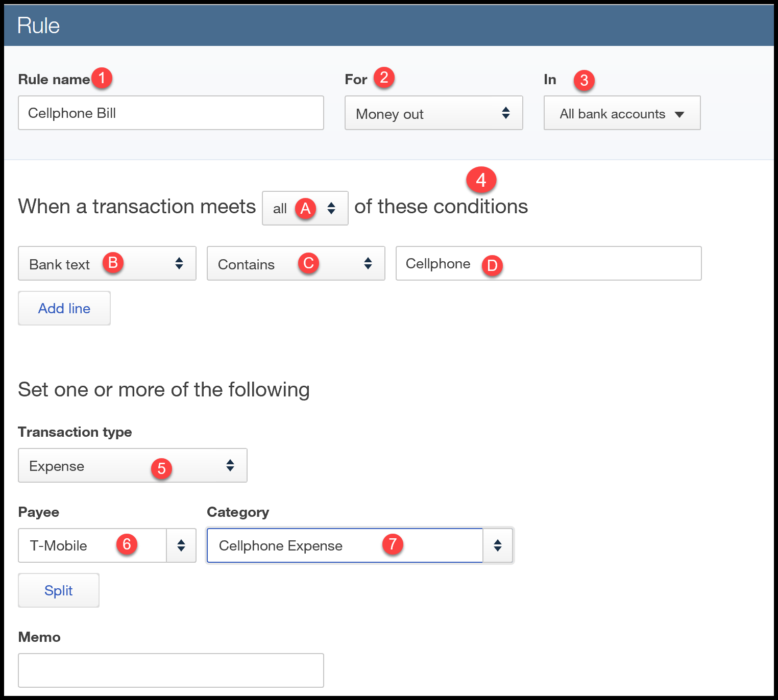Click the arrows icon beside T-Mobile
Viewport: 778px width, 700px height.
[181, 545]
